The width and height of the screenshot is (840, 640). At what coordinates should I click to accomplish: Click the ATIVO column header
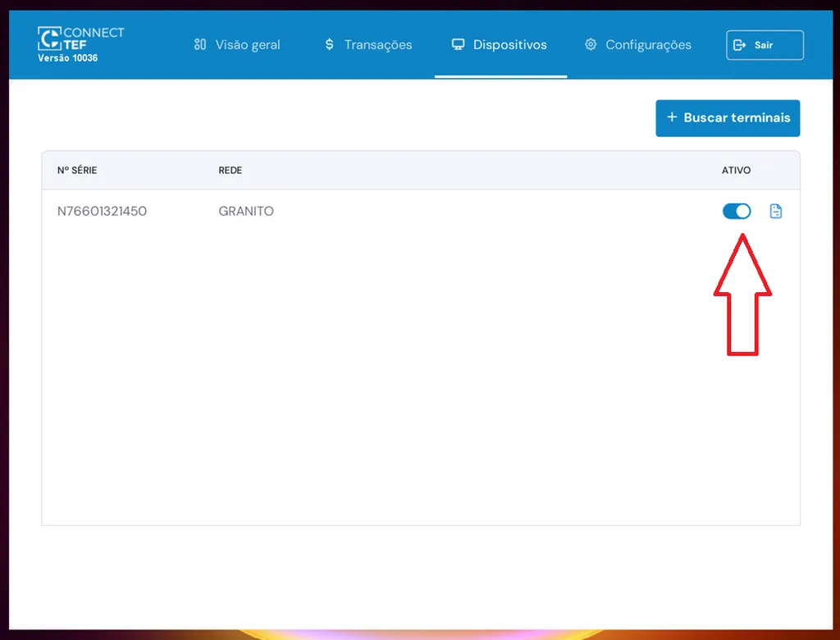[x=736, y=171]
